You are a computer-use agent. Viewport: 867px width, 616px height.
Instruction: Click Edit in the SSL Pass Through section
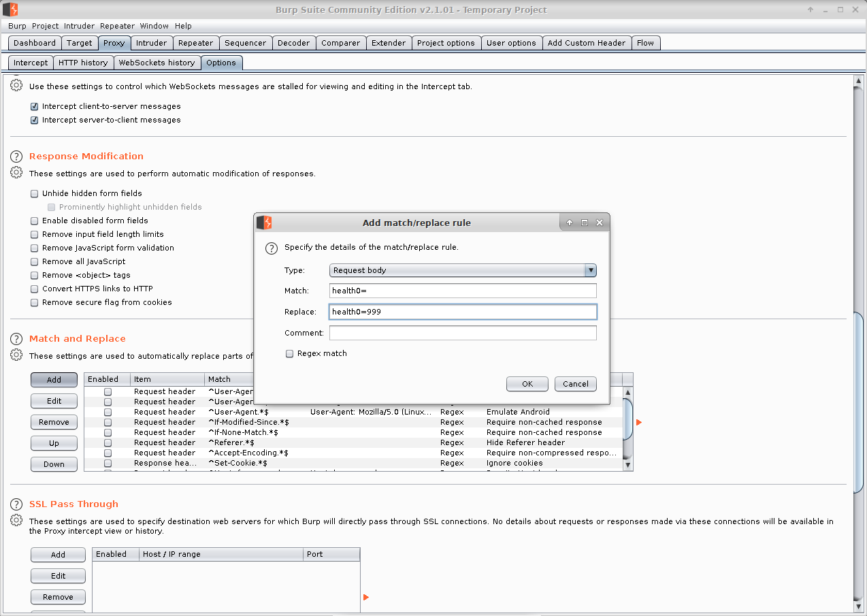(58, 576)
